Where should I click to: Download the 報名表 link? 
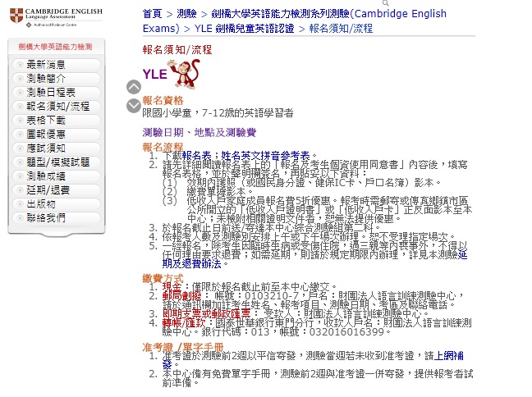coord(196,156)
